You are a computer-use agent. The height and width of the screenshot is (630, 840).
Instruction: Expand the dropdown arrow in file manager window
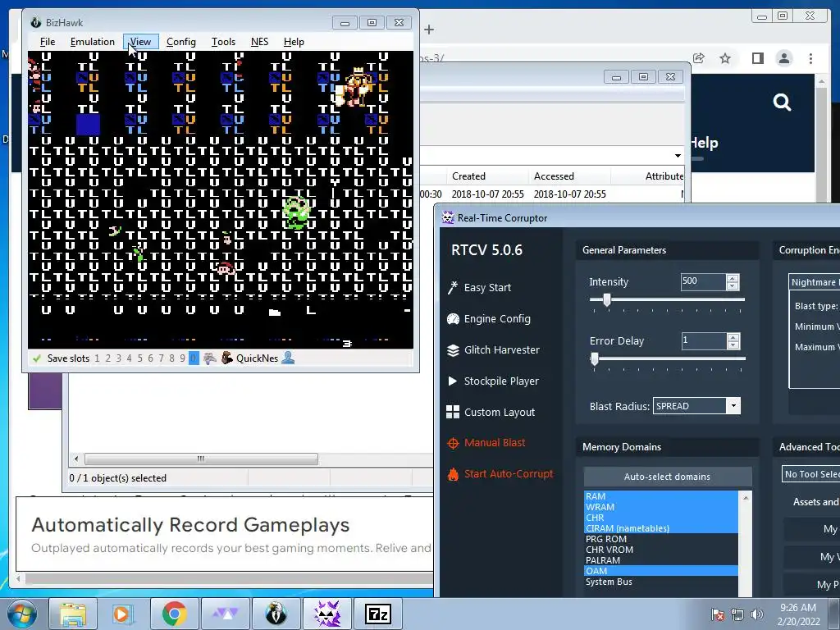click(678, 156)
